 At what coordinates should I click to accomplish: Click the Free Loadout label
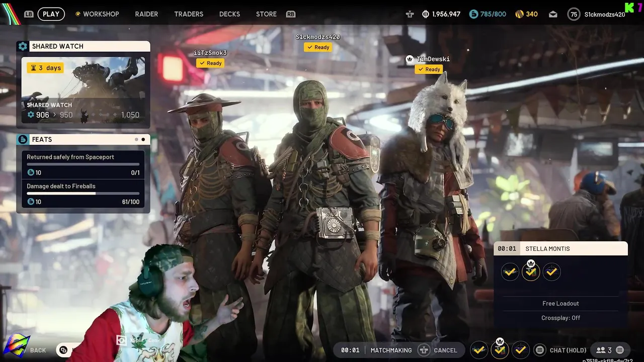pos(560,303)
